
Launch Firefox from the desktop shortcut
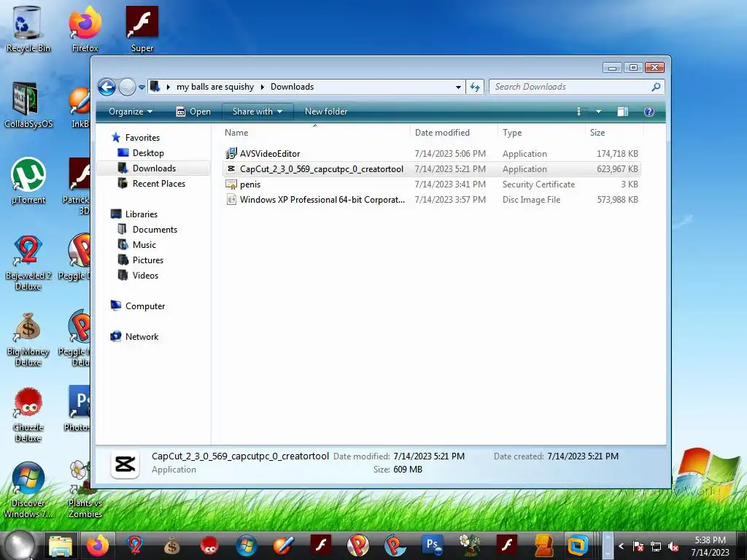85,28
